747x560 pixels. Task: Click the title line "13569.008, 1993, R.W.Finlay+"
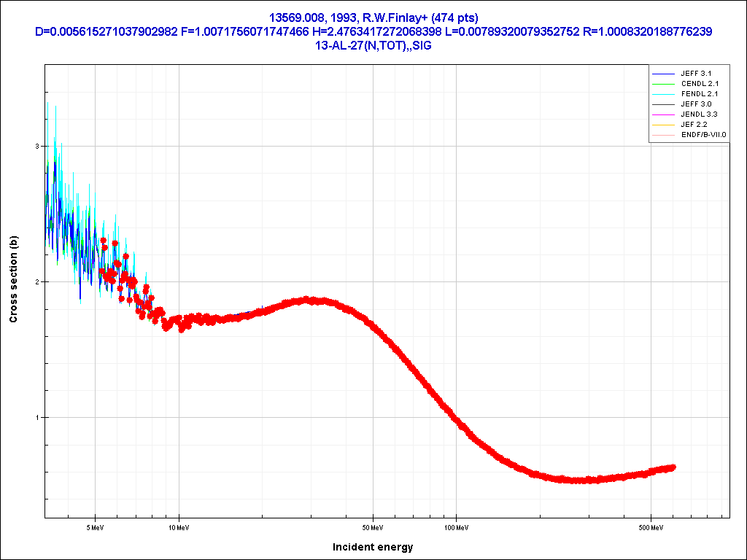coord(373,17)
